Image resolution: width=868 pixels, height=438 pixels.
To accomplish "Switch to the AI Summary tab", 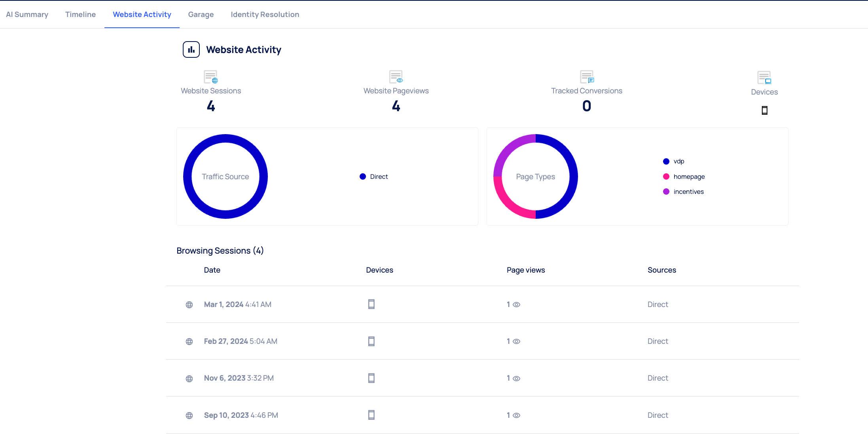I will (x=27, y=15).
